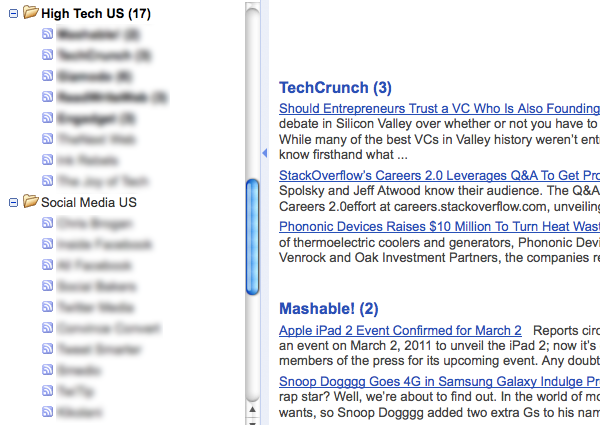600x425 pixels.
Task: Open "Apple iPad 2 Event Confirmed" article
Action: [x=400, y=331]
